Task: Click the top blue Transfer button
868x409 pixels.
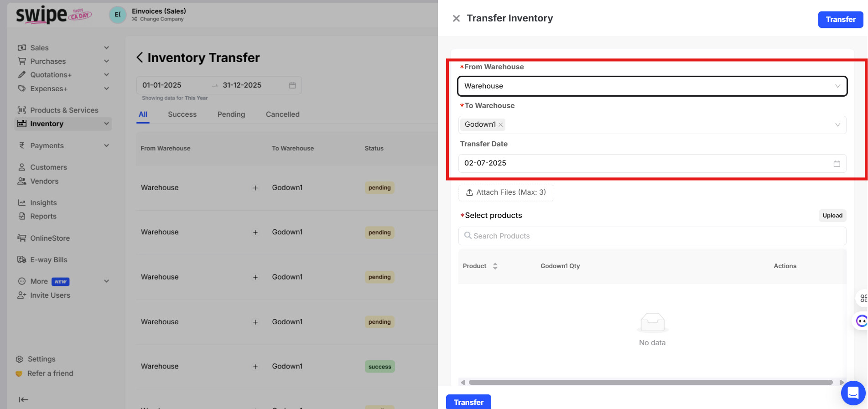Action: pos(840,19)
